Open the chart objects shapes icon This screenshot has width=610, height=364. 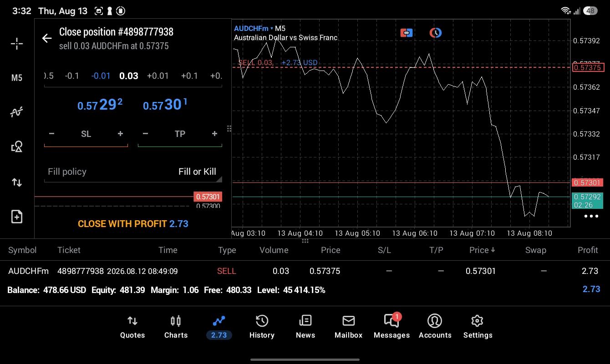coord(17,147)
